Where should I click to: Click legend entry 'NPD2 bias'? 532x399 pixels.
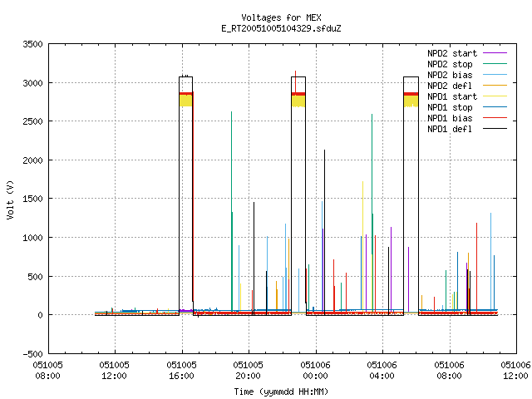point(450,75)
